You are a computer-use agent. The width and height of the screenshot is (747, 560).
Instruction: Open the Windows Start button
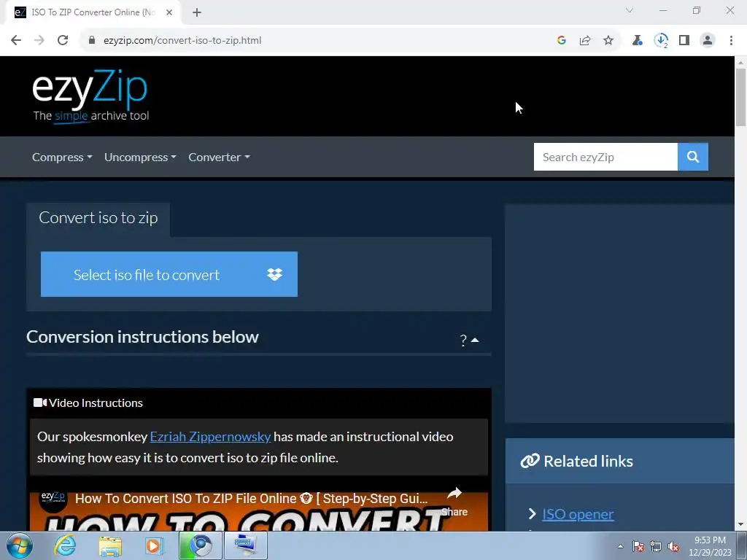[x=20, y=545]
